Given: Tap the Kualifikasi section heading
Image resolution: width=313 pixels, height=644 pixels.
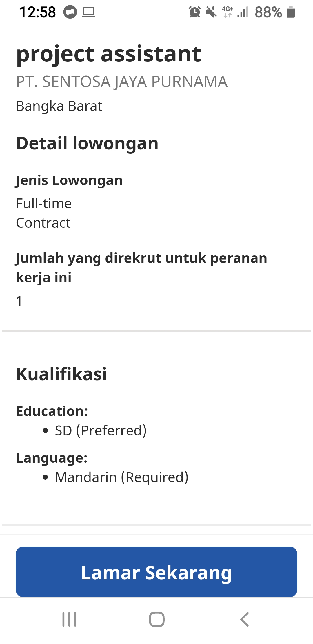Looking at the screenshot, I should [x=61, y=374].
